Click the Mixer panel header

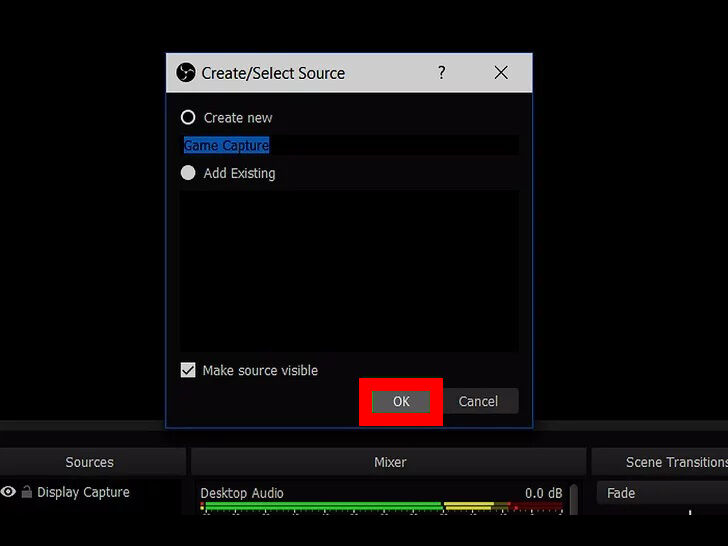pyautogui.click(x=390, y=462)
